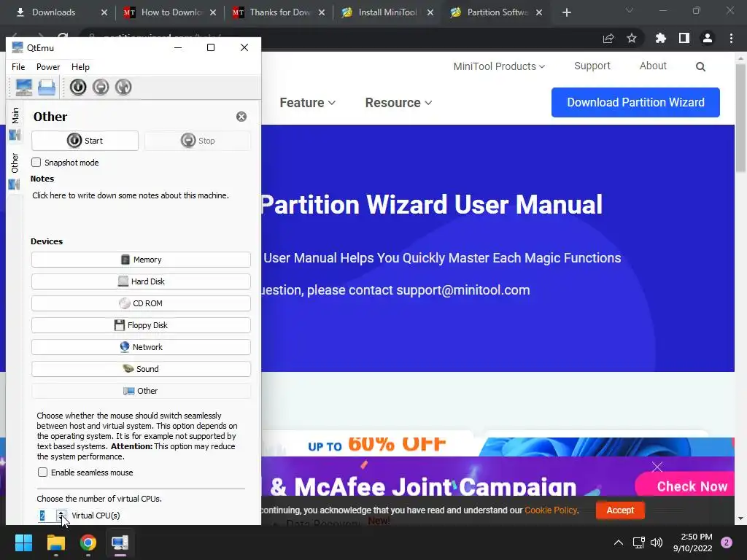Screen dimensions: 747x560
Task: Open the Power menu in QtEmu
Action: (x=48, y=67)
